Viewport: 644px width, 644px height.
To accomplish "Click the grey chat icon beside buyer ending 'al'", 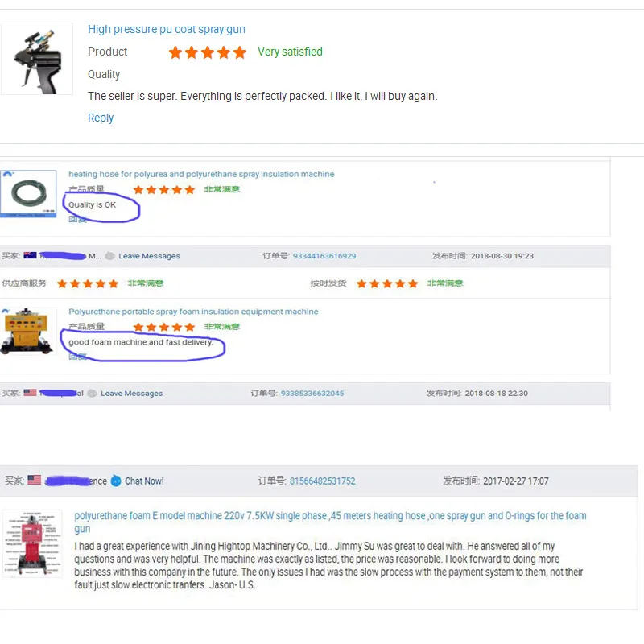I will tap(92, 394).
